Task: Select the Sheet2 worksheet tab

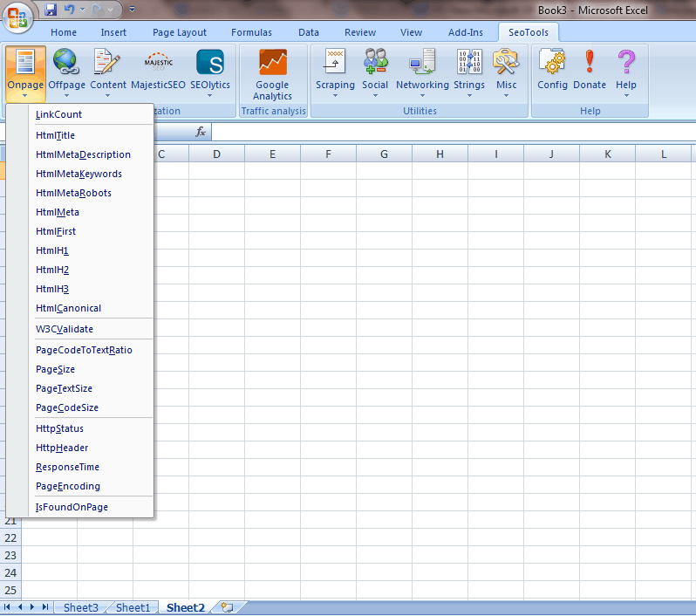Action: point(186,607)
